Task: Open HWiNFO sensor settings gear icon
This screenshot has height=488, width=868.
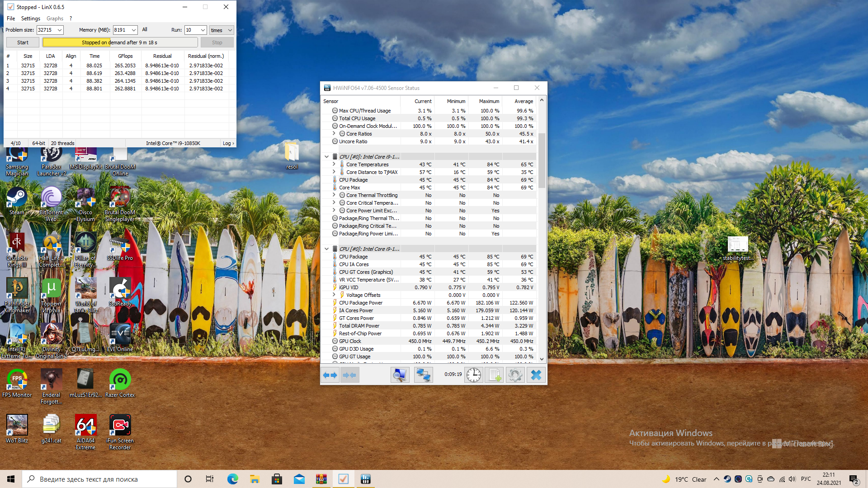Action: (515, 375)
